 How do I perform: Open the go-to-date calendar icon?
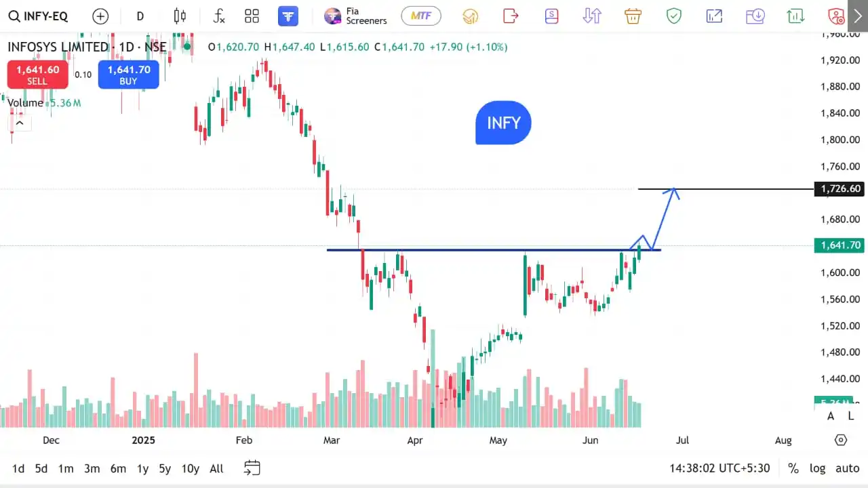point(252,468)
